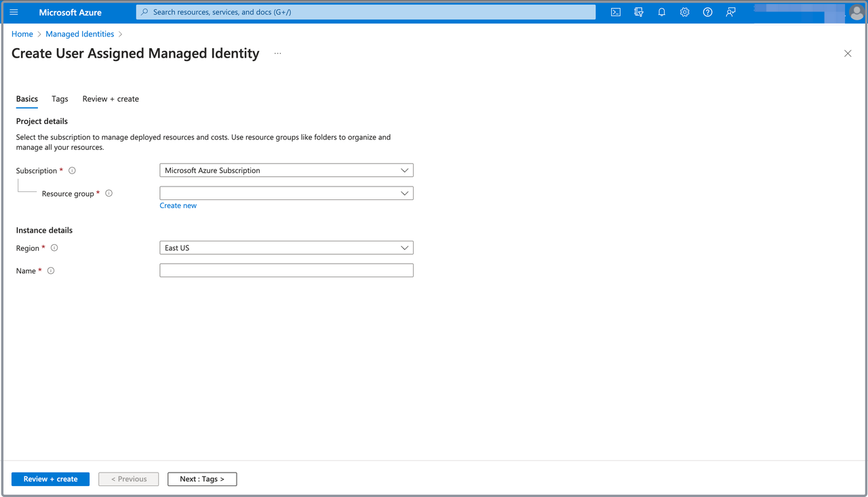Click the Resource group info tooltip icon
The height and width of the screenshot is (497, 868).
pyautogui.click(x=108, y=193)
